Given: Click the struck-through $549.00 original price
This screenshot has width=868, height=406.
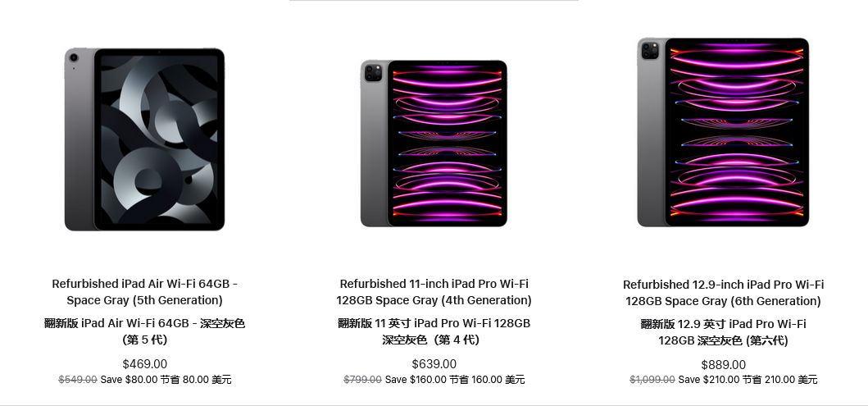Looking at the screenshot, I should (78, 380).
